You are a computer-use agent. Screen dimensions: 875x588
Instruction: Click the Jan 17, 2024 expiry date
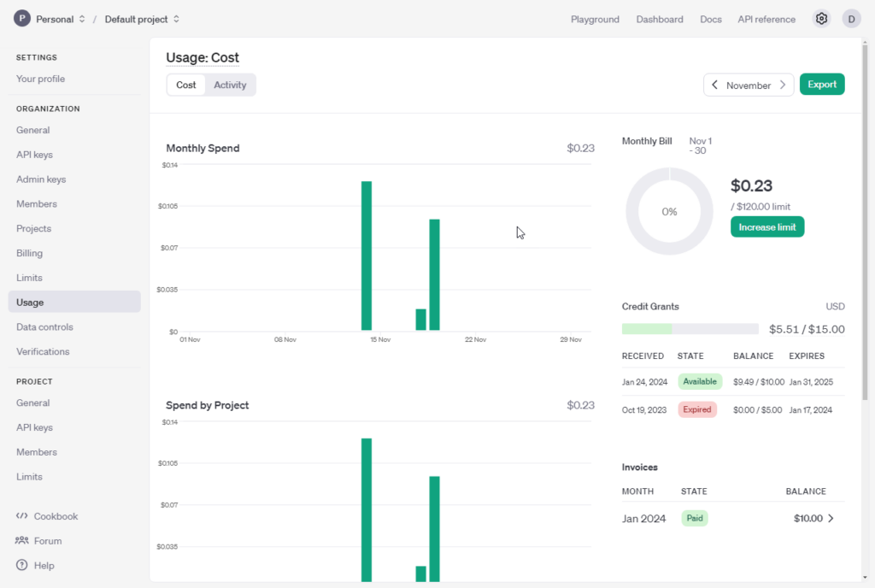tap(810, 410)
